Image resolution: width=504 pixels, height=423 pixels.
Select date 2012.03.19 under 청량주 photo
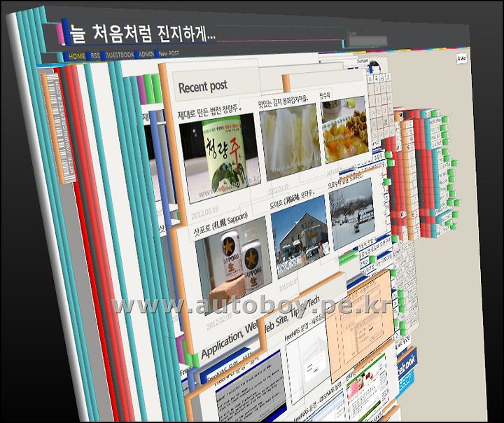coord(204,213)
